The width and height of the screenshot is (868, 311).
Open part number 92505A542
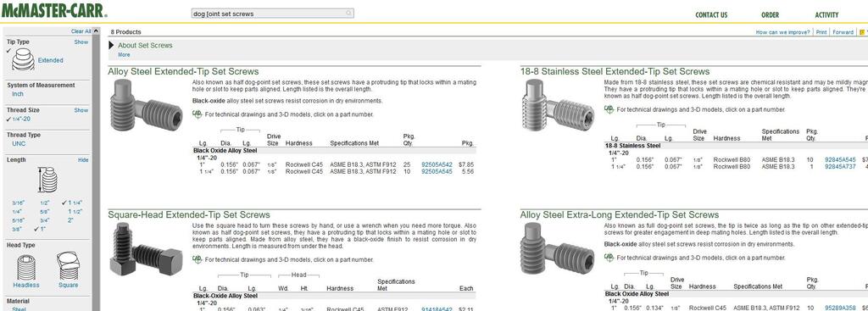tap(437, 164)
